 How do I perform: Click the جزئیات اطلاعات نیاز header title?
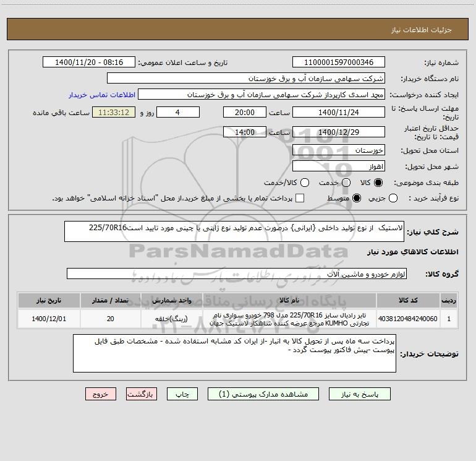pyautogui.click(x=422, y=30)
